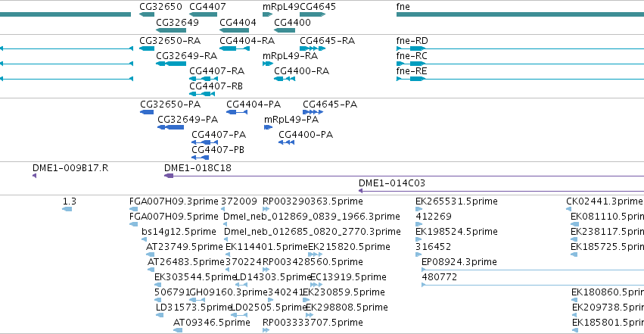Click protein CG32650-PA

click(x=147, y=112)
